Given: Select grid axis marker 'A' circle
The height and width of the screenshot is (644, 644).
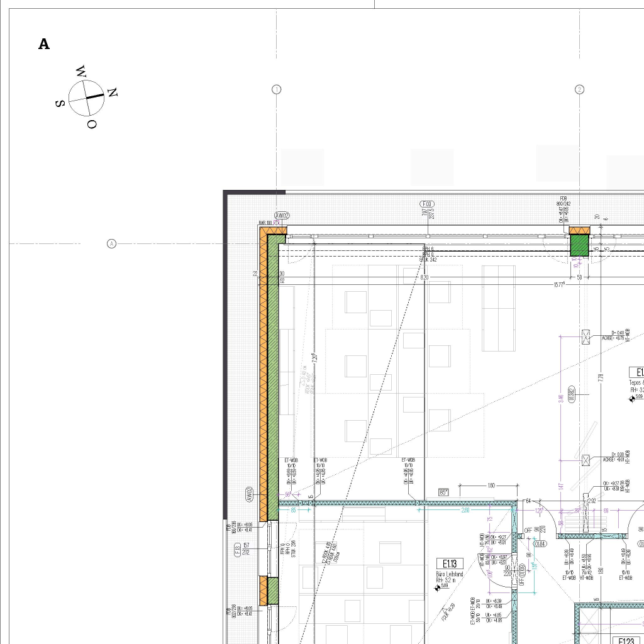Looking at the screenshot, I should click(111, 244).
